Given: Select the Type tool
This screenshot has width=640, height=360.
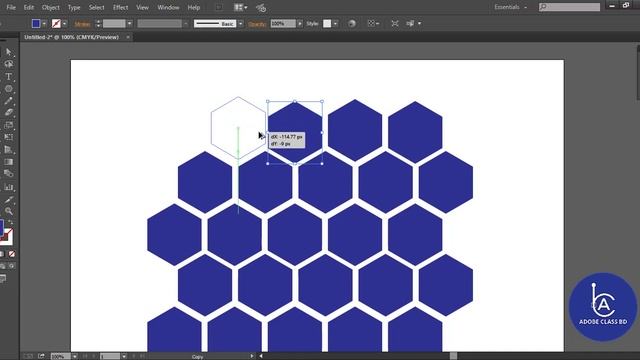Looking at the screenshot, I should tap(9, 76).
